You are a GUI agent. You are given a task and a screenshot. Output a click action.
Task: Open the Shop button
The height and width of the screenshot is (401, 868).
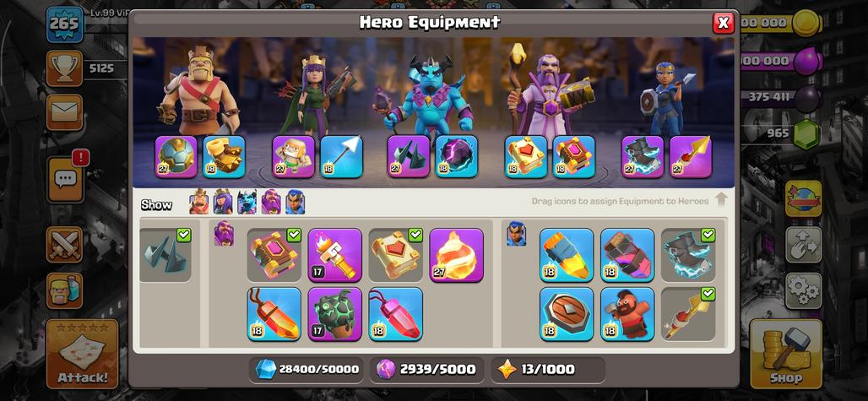click(x=785, y=354)
